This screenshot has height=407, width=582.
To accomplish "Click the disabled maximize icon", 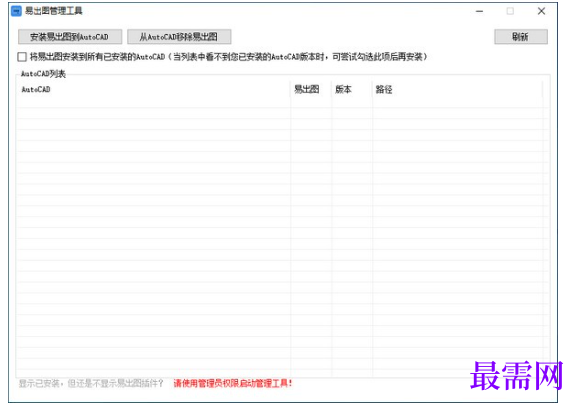I will [510, 11].
